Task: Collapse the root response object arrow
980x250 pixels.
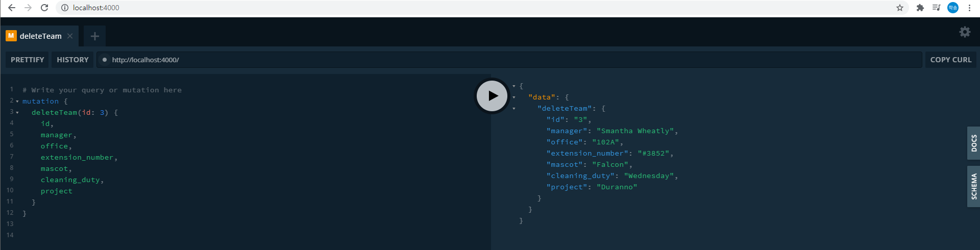Action: 514,86
